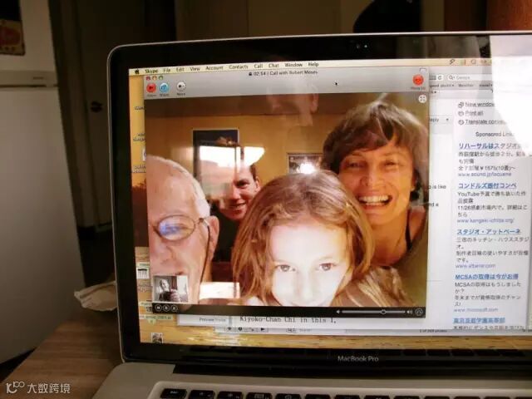532x399 pixels.
Task: Open the Edit menu
Action: coord(180,70)
